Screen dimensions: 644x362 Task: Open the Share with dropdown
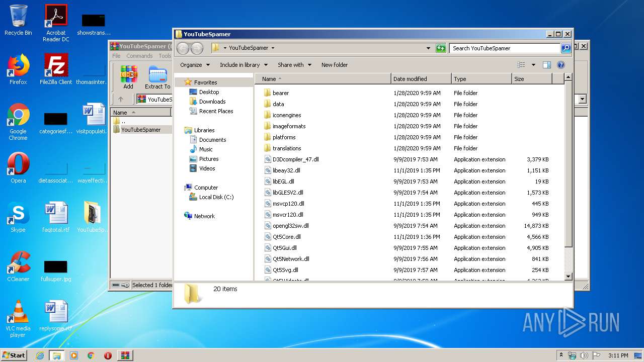tap(294, 65)
